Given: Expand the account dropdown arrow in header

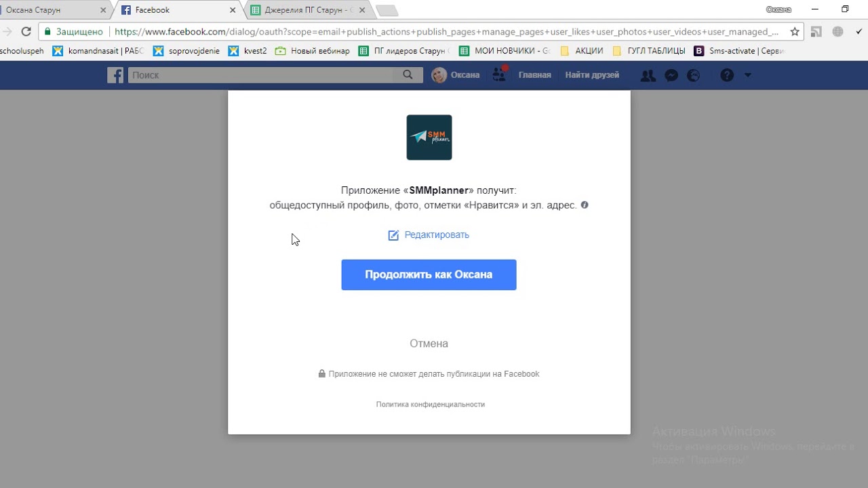Looking at the screenshot, I should 748,76.
